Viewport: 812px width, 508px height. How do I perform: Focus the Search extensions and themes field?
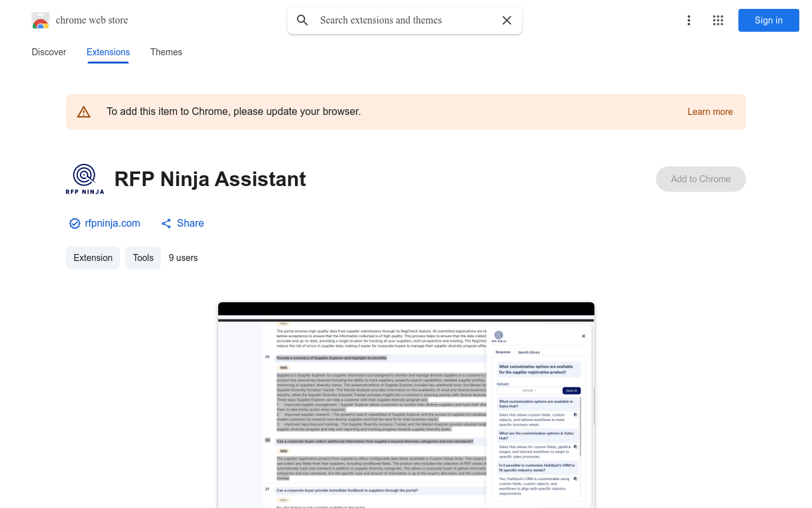(405, 20)
